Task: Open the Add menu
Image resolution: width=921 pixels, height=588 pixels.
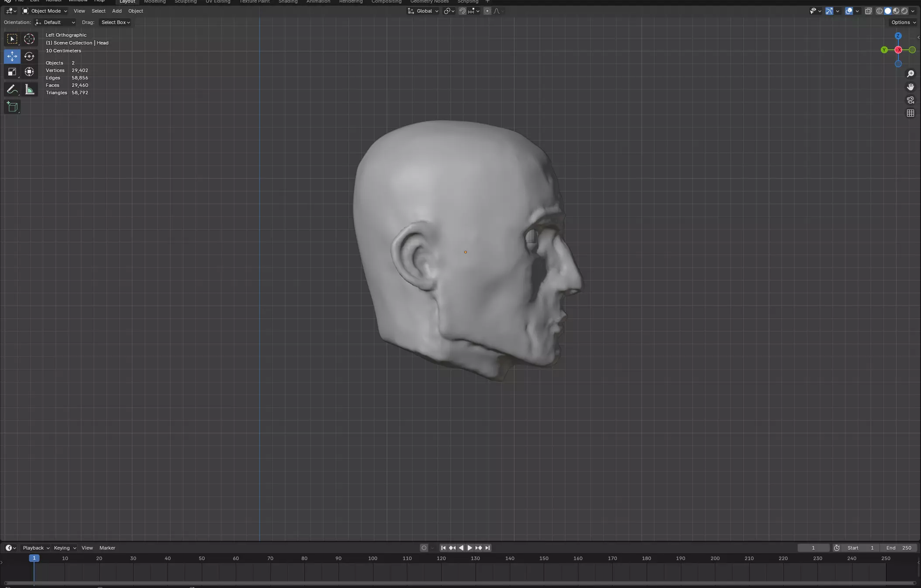Action: 117,11
